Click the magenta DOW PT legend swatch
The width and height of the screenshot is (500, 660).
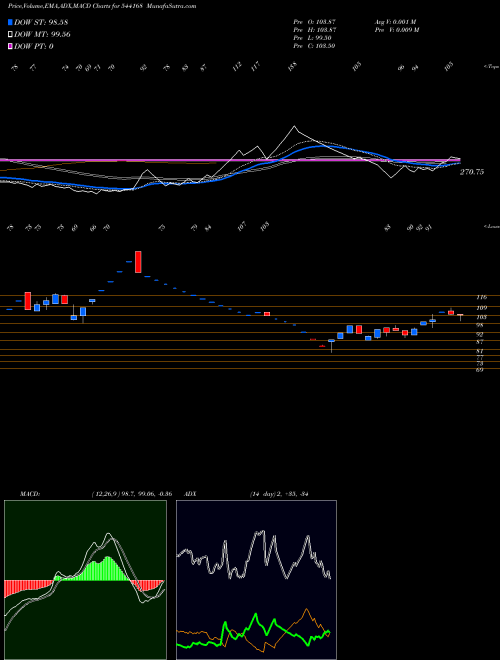tap(10, 46)
